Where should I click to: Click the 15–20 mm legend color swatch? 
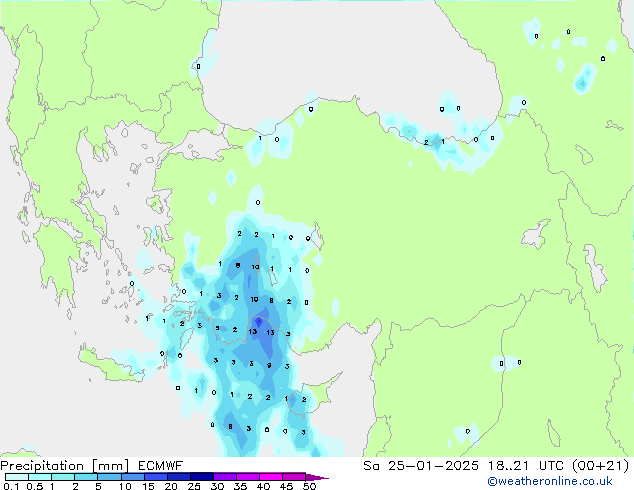pos(156,477)
